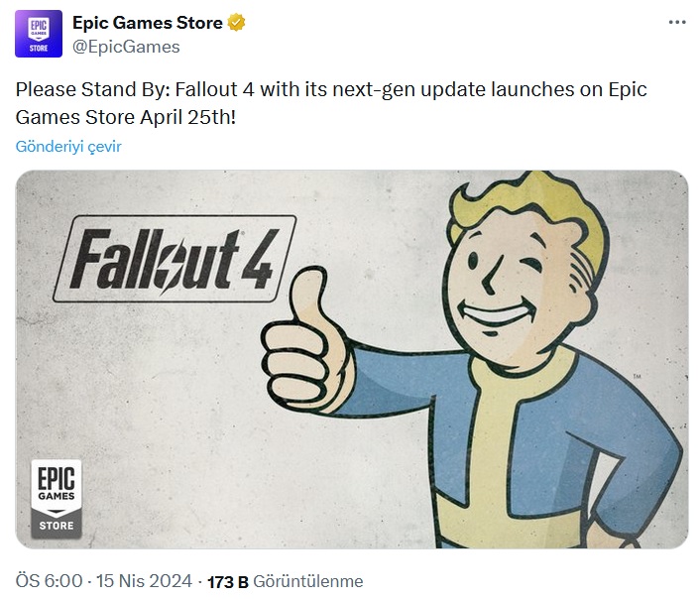Click the Gönderiyi çevir translate link

68,147
